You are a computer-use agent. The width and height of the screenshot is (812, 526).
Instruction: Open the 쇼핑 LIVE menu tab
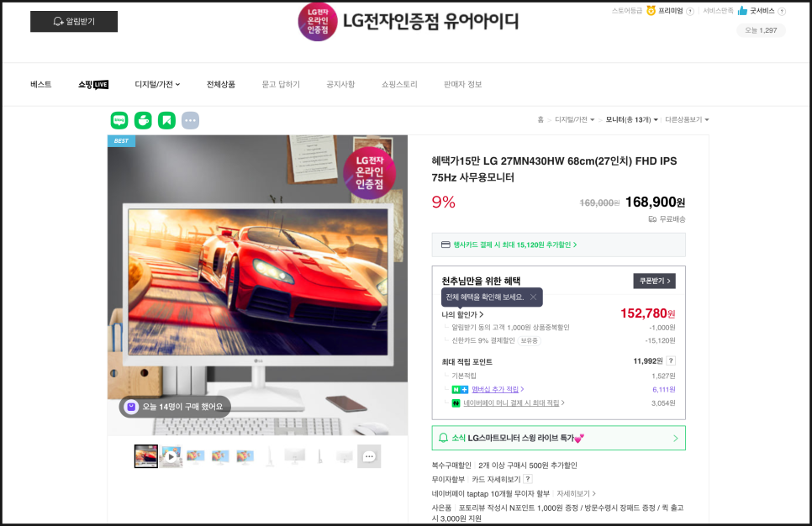pyautogui.click(x=93, y=84)
